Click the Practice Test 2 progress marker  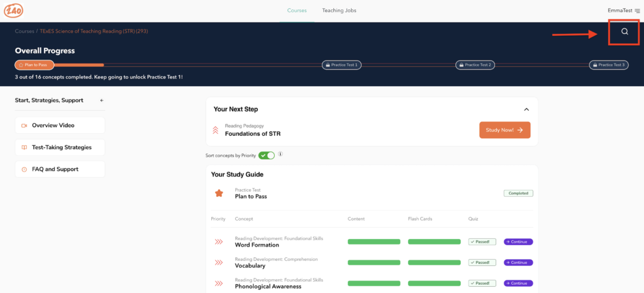point(475,65)
